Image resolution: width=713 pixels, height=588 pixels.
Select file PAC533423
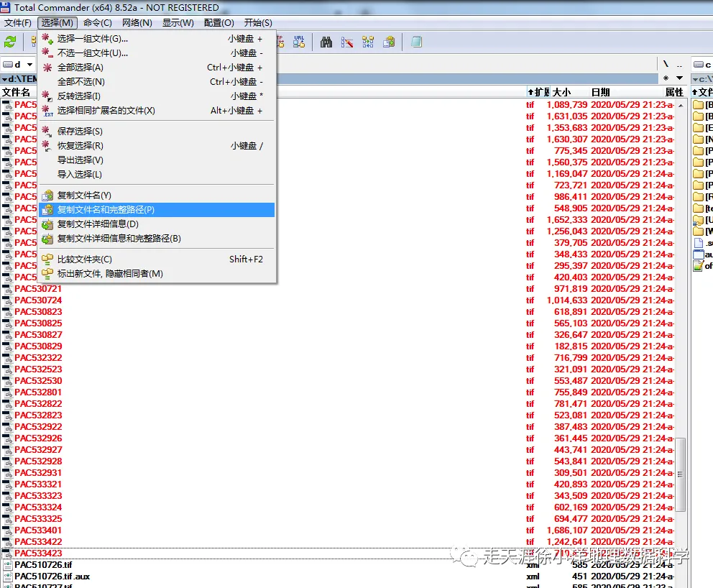[38, 553]
